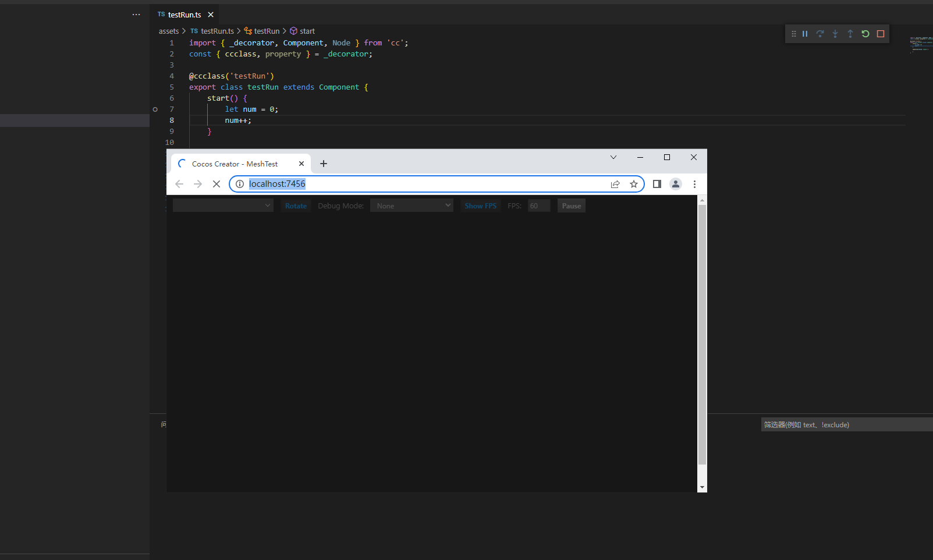Enable Show FPS in the preview toolbar
Screen dimensions: 933x560
pyautogui.click(x=480, y=205)
